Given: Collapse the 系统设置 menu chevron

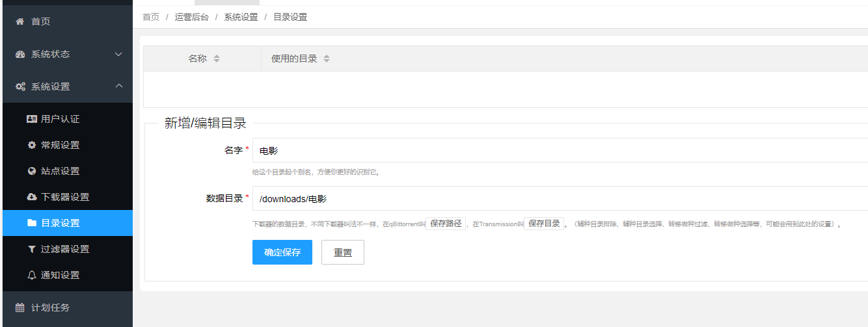Looking at the screenshot, I should coord(118,86).
